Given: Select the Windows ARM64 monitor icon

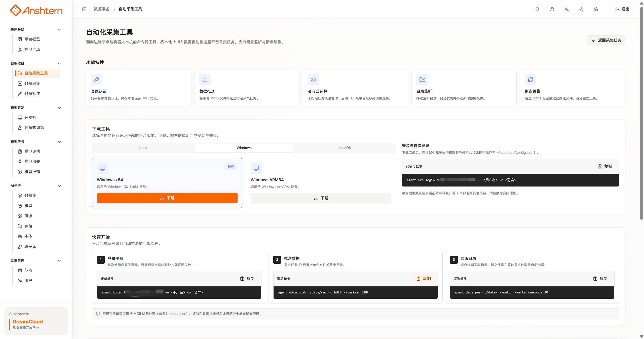Looking at the screenshot, I should tap(256, 168).
